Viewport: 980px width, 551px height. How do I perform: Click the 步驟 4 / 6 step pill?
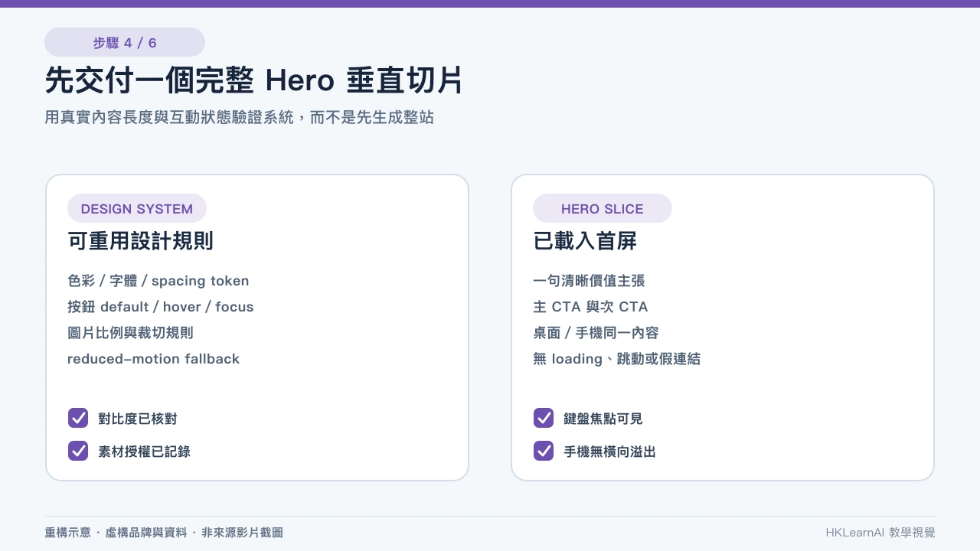[x=125, y=42]
